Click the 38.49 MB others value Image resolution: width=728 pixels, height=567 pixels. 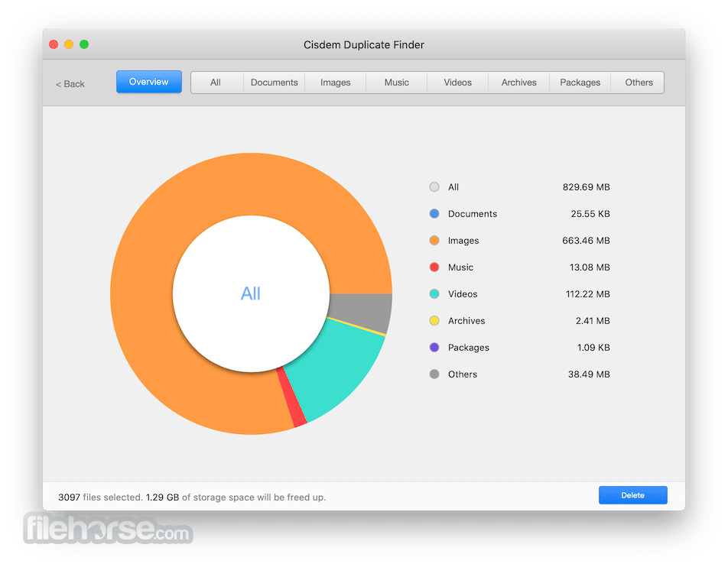pos(589,374)
